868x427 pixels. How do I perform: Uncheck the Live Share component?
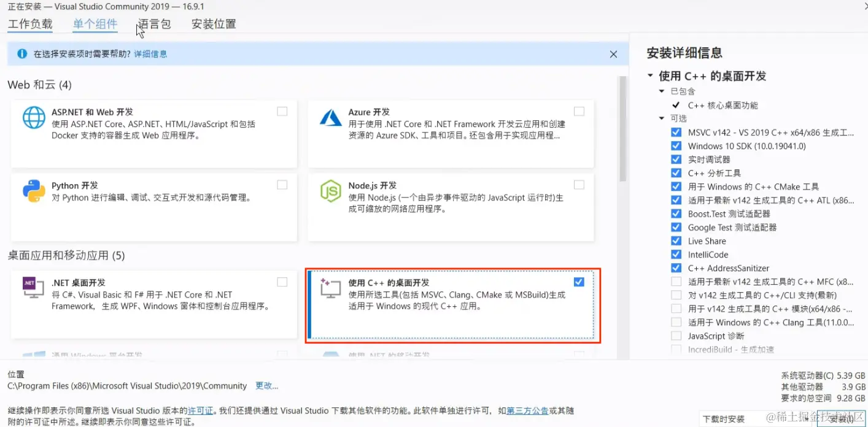(x=676, y=241)
